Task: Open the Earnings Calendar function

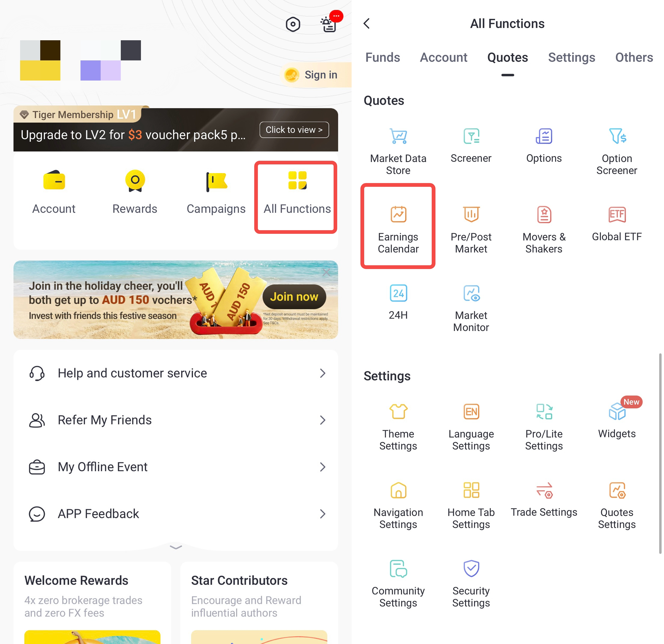Action: 398,226
